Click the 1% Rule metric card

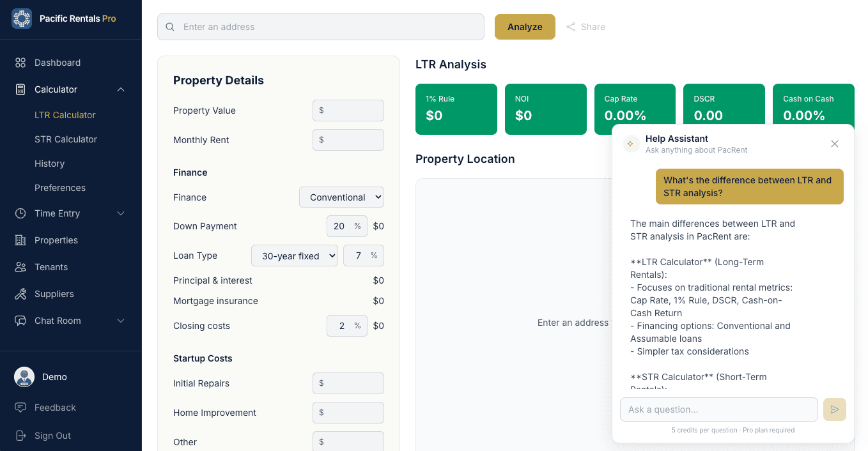pyautogui.click(x=456, y=109)
